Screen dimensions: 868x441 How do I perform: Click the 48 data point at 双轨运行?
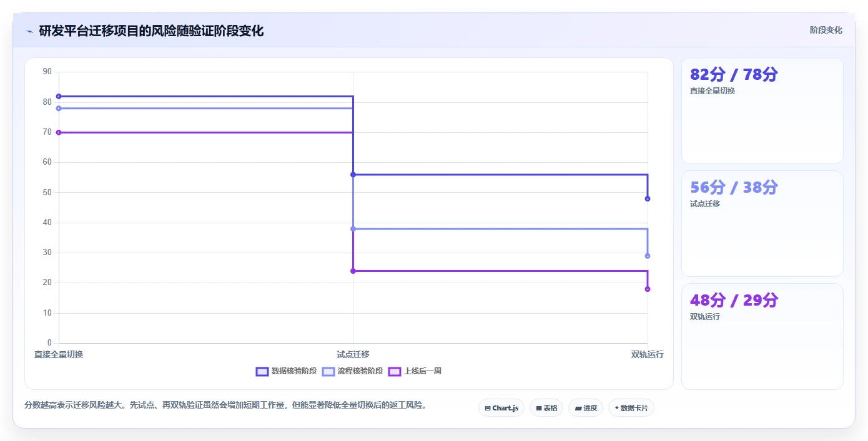(x=648, y=199)
